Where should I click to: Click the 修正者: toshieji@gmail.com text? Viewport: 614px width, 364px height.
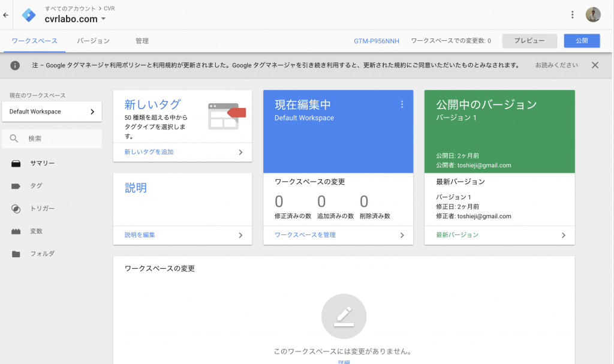click(x=474, y=216)
